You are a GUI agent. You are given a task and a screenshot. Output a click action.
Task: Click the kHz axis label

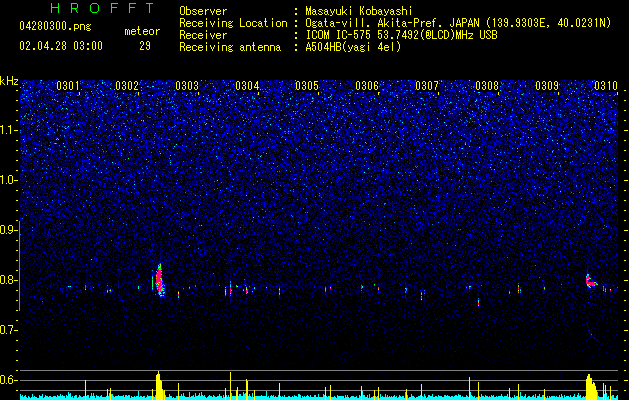(x=9, y=81)
